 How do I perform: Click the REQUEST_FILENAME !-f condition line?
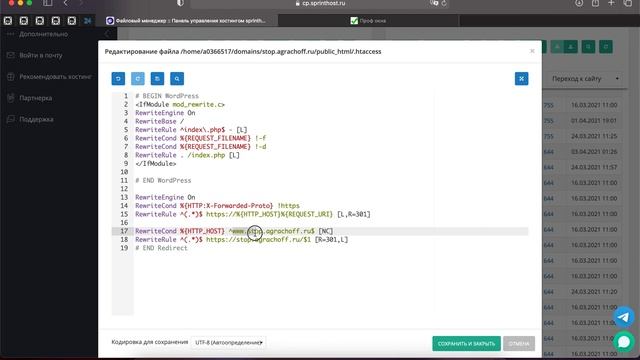click(x=200, y=138)
